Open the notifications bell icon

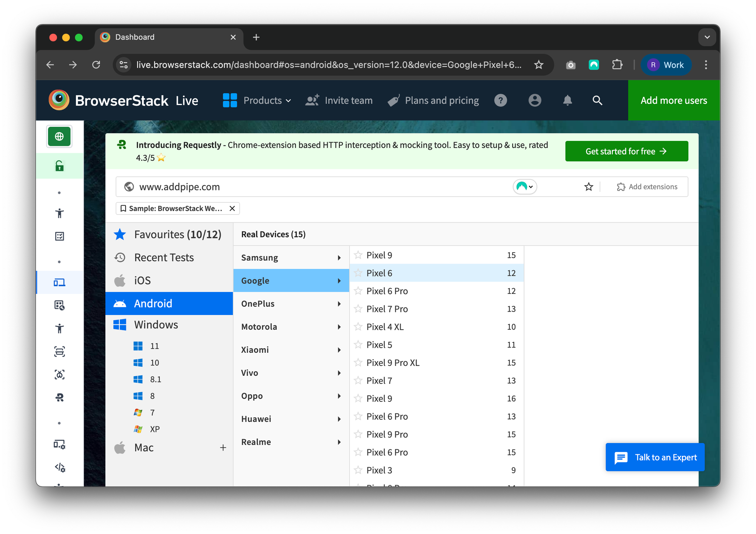click(567, 100)
